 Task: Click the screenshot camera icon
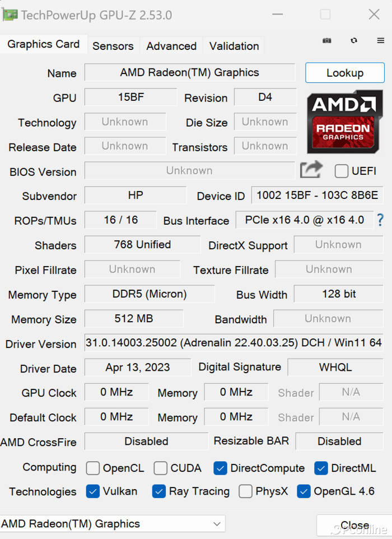coord(327,41)
